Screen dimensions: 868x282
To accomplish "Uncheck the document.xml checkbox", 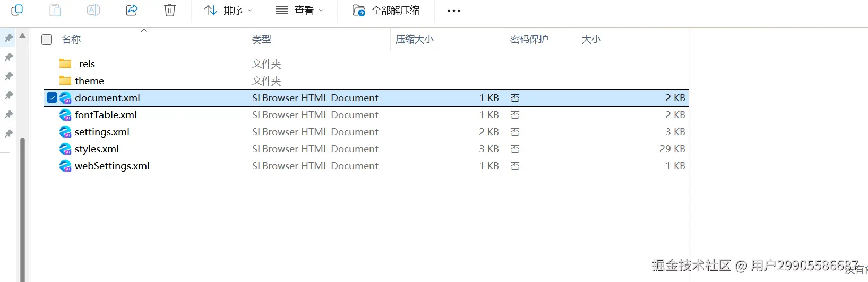I will [52, 98].
